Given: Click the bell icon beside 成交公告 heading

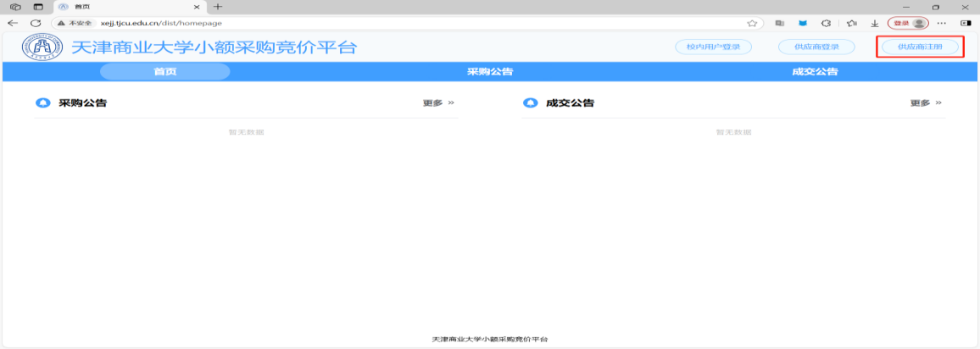Looking at the screenshot, I should pos(531,103).
